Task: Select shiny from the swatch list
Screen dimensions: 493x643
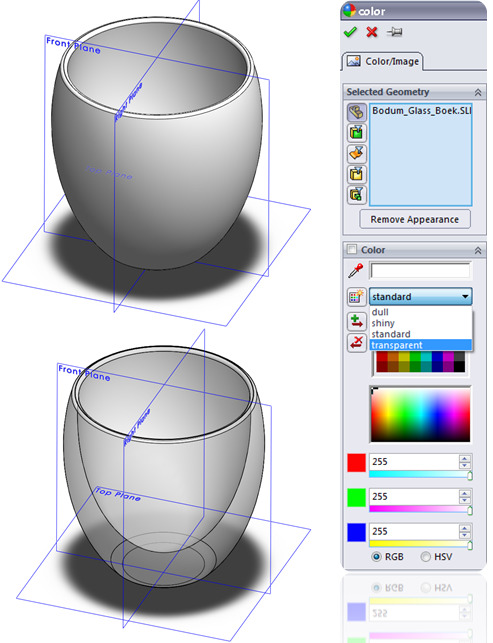Action: pyautogui.click(x=421, y=323)
